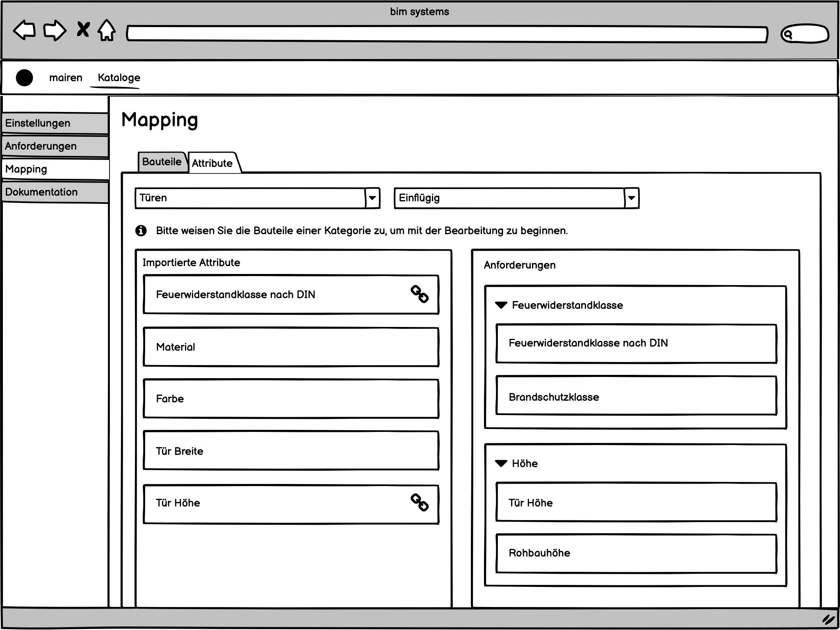Click the browser back arrow
The image size is (840, 630).
[24, 30]
